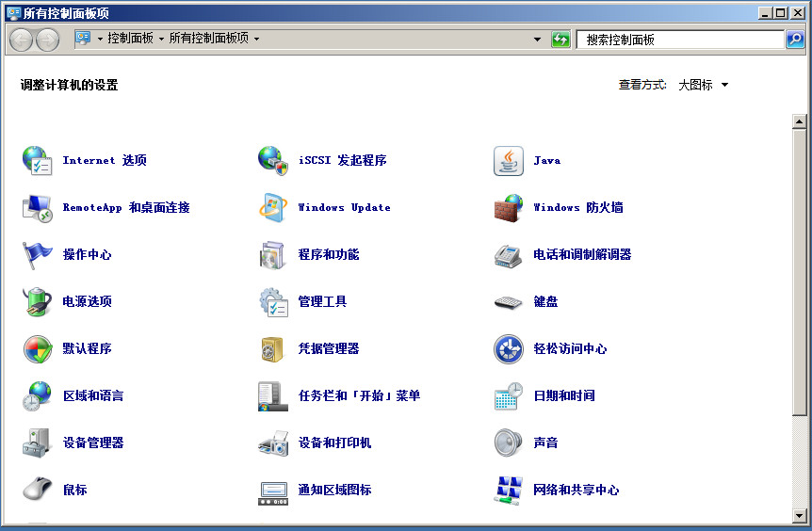This screenshot has height=531, width=812.
Task: Select the 所有控制面板项 breadcrumb segment
Action: point(209,39)
